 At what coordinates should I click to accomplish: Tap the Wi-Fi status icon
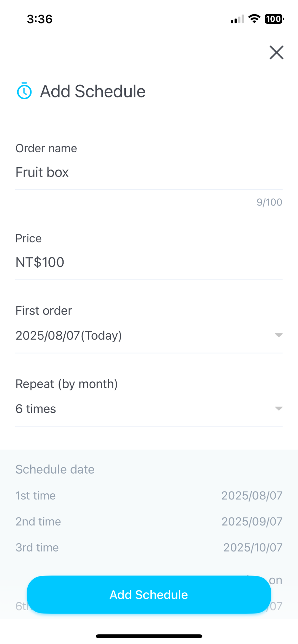click(x=254, y=19)
